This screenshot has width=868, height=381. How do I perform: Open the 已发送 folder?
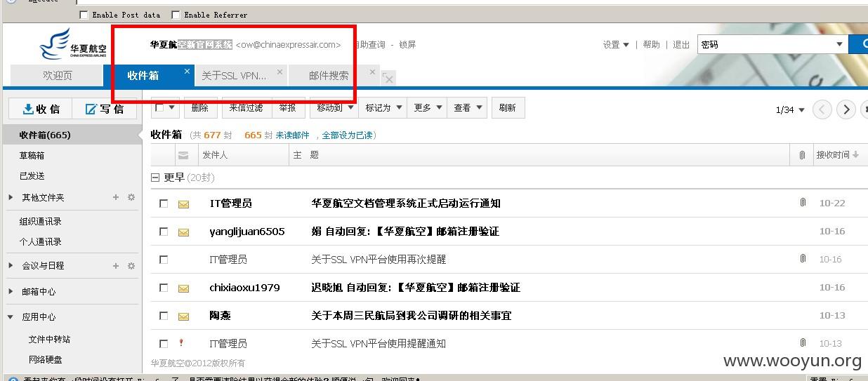pos(32,176)
